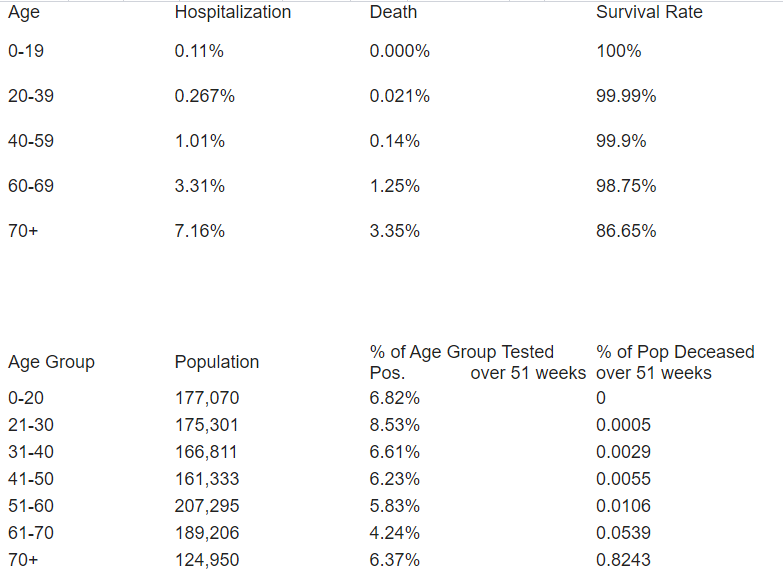Click the Population column header

[216, 362]
